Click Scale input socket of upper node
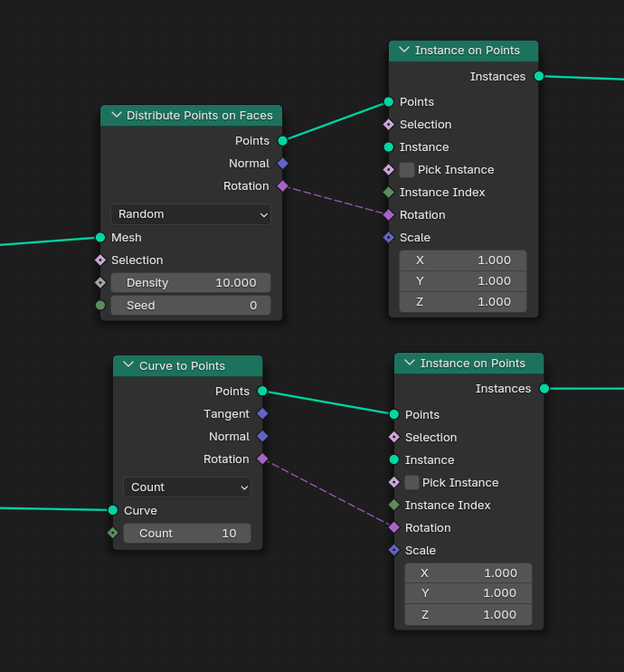Viewport: 624px width, 672px height. (389, 238)
